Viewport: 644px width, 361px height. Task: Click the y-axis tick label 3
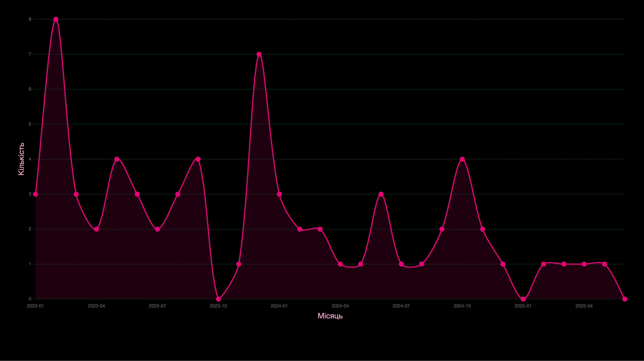[x=30, y=194]
